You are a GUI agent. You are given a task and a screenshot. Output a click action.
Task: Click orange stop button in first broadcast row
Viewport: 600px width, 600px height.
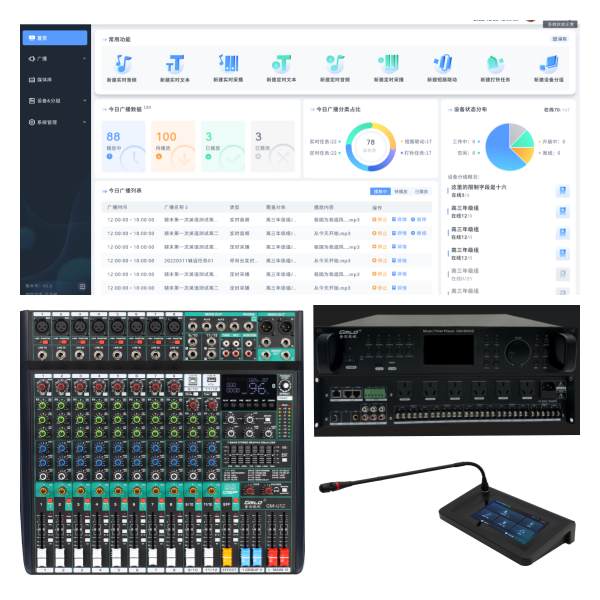(x=380, y=220)
